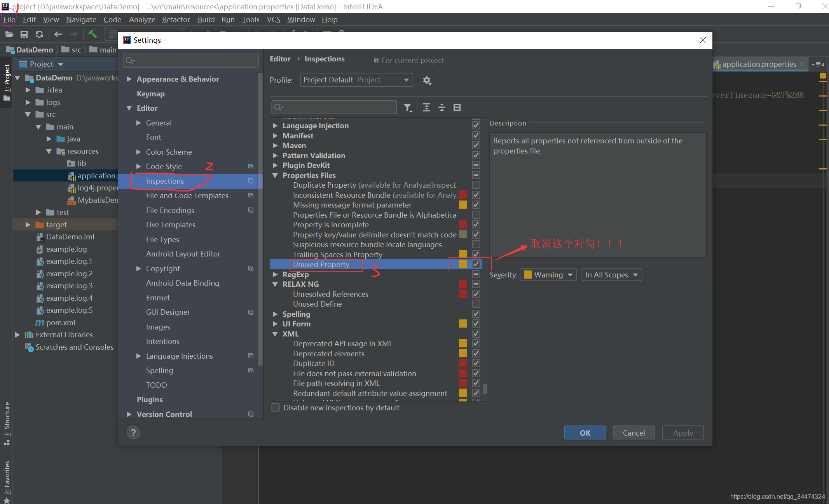The image size is (829, 504).
Task: Click the Scratches and Consoles icon
Action: pos(29,347)
